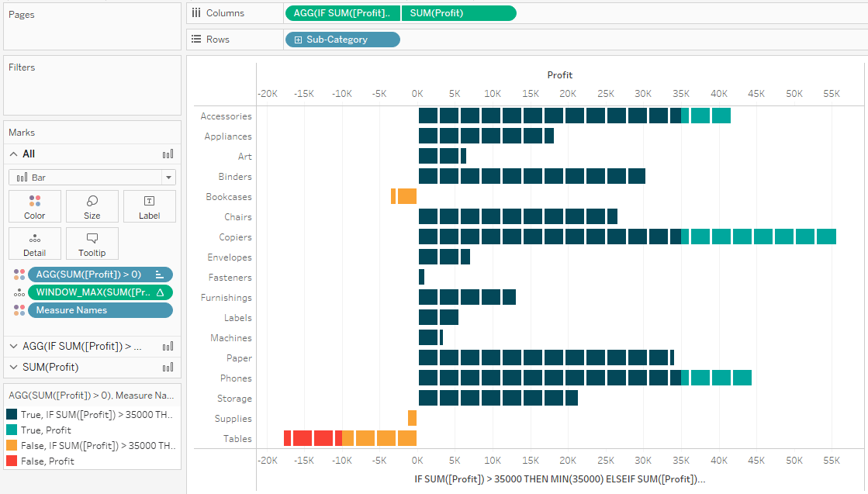Image resolution: width=868 pixels, height=494 pixels.
Task: Select the Measure Names pill in Marks
Action: pos(99,310)
